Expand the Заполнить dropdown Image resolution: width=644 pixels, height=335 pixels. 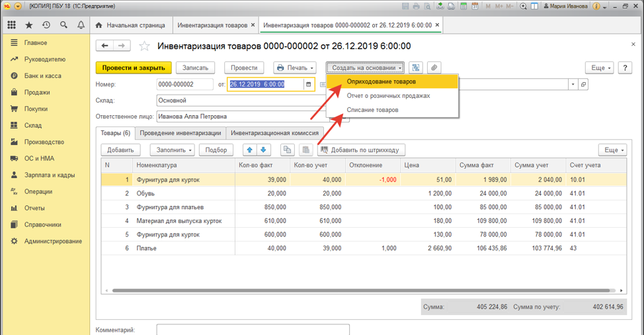tap(172, 150)
